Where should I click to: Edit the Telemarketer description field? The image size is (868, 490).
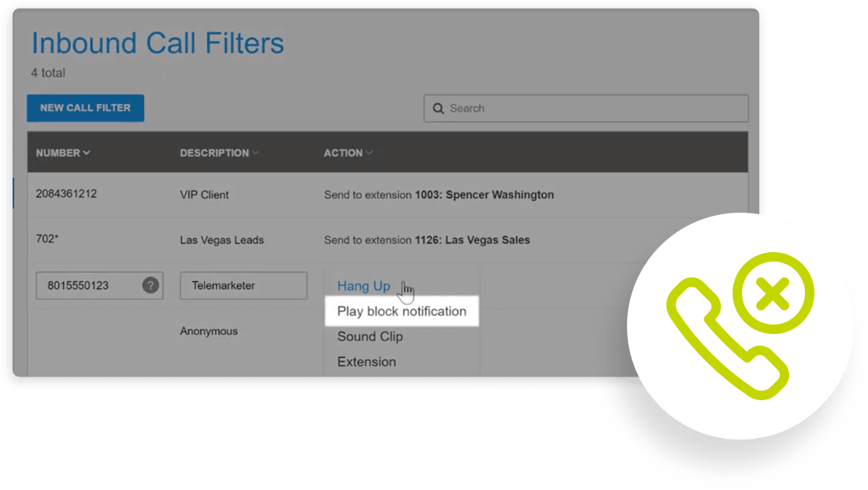[243, 286]
